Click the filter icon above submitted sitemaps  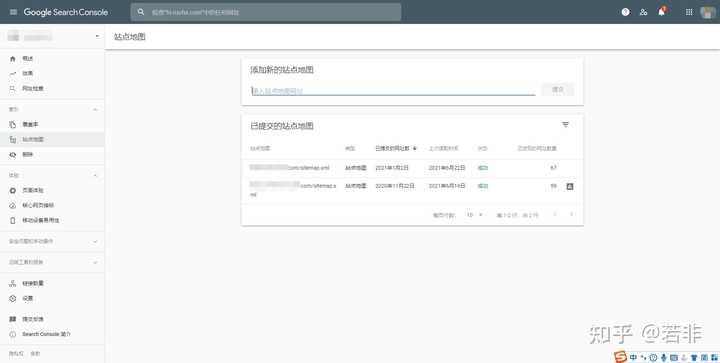coord(565,124)
